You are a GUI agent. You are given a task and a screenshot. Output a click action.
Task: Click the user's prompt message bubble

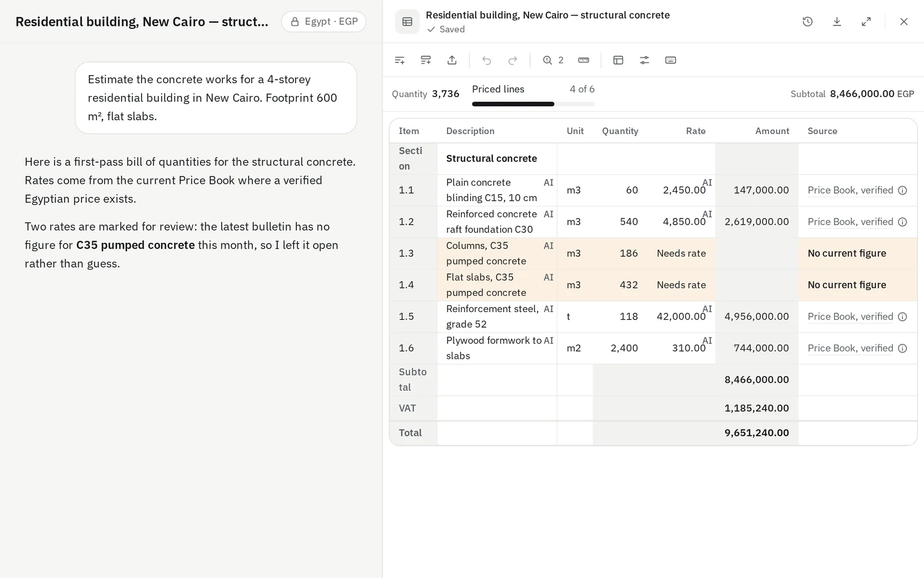[x=216, y=98]
